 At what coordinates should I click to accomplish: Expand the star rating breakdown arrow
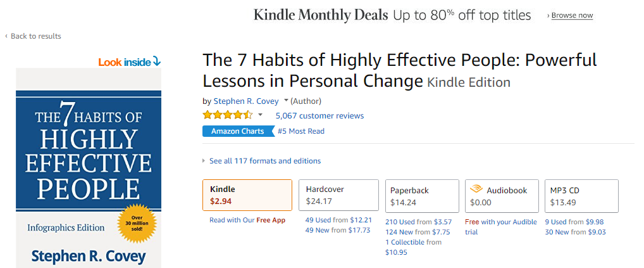[x=260, y=115]
